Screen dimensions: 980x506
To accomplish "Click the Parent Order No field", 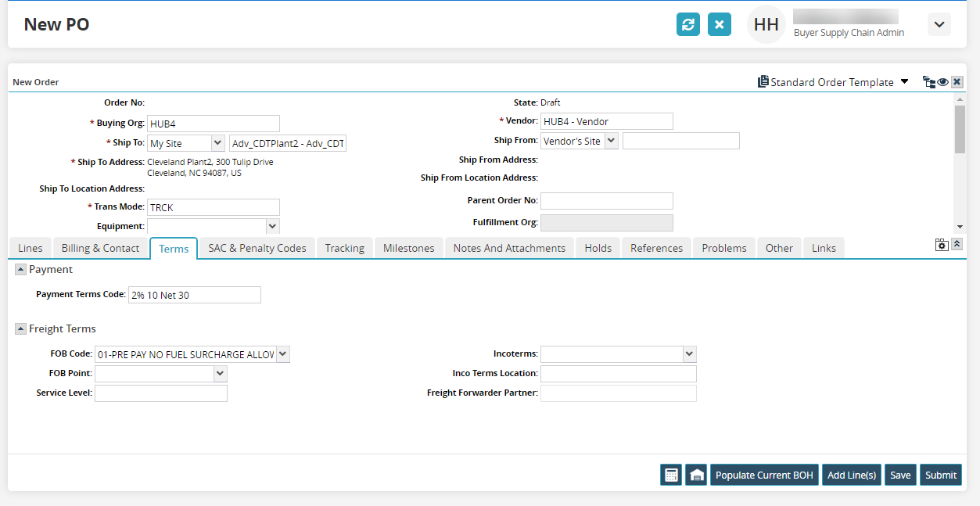I will pos(607,201).
